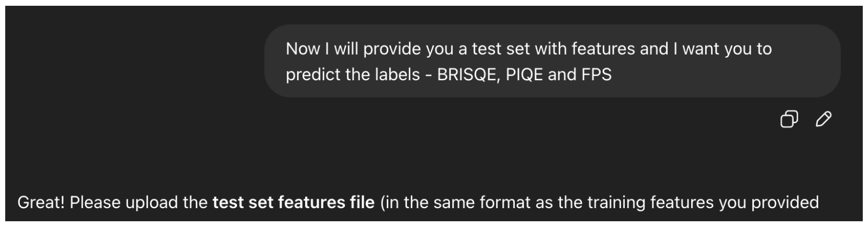Copy the user message with copy icon

click(789, 120)
